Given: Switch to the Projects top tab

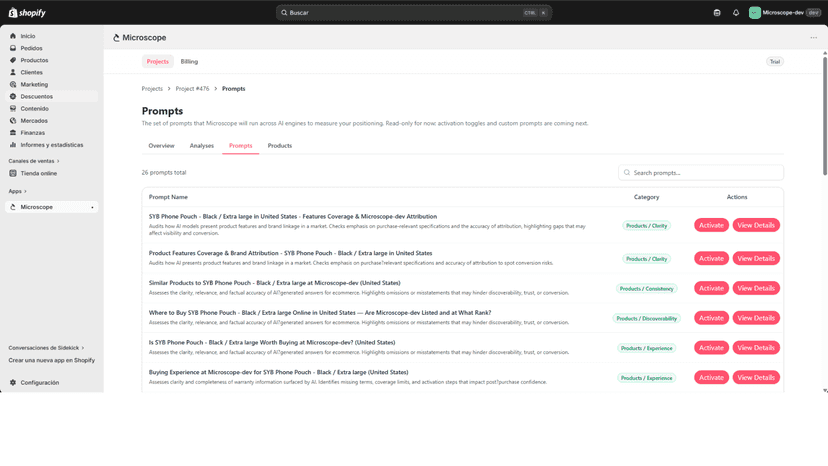Looking at the screenshot, I should (x=157, y=61).
